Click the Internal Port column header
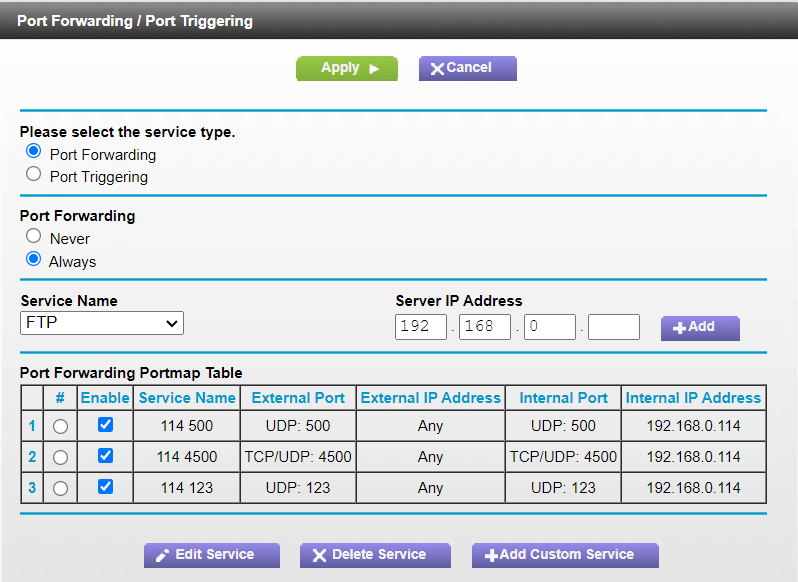 [x=563, y=398]
